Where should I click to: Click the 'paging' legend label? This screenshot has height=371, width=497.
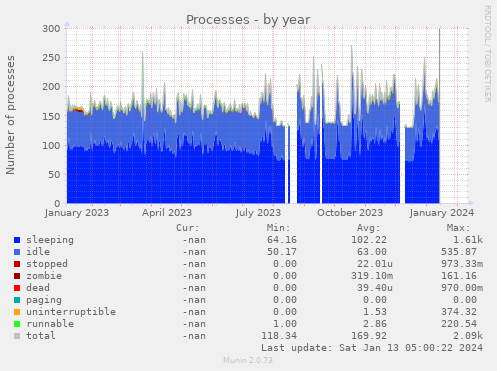point(44,300)
